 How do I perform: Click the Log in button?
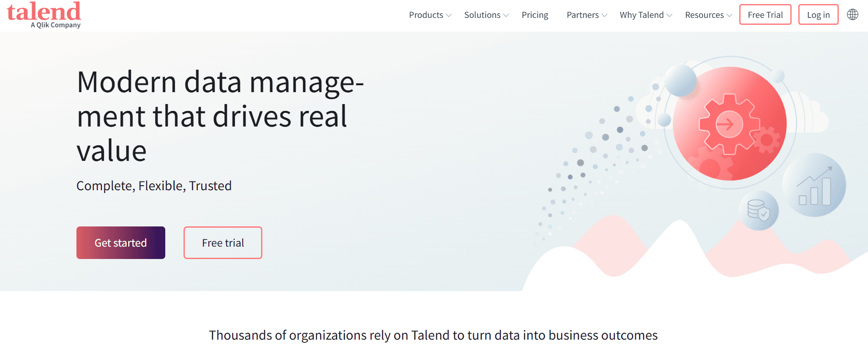[x=818, y=14]
